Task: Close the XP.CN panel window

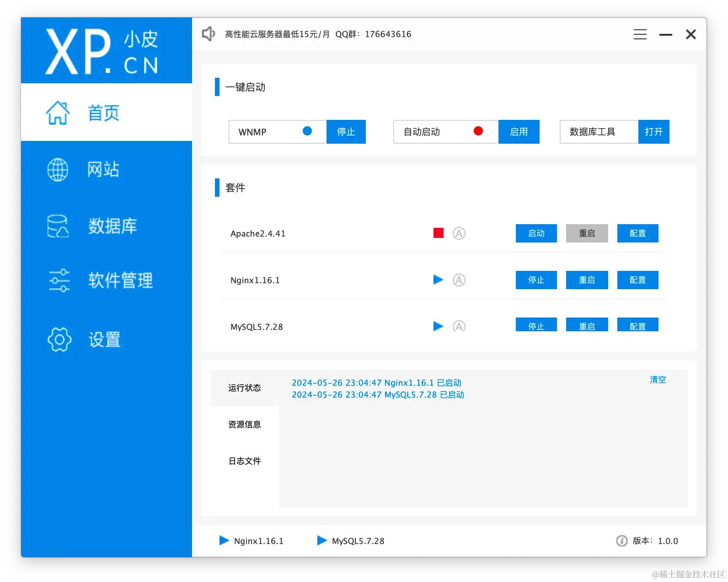Action: click(691, 34)
